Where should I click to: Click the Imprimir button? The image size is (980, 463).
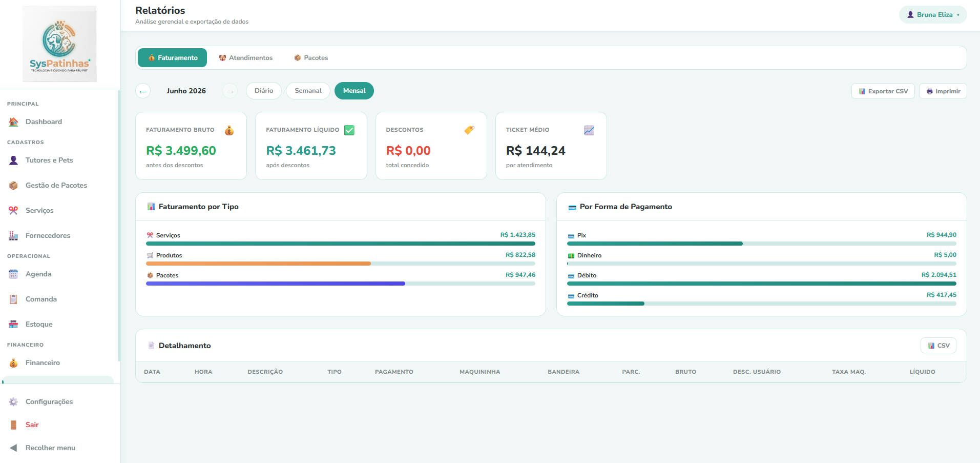943,91
